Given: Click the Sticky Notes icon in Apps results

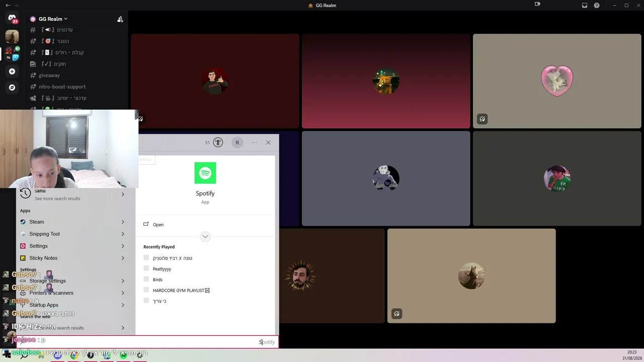Looking at the screenshot, I should pos(23,258).
